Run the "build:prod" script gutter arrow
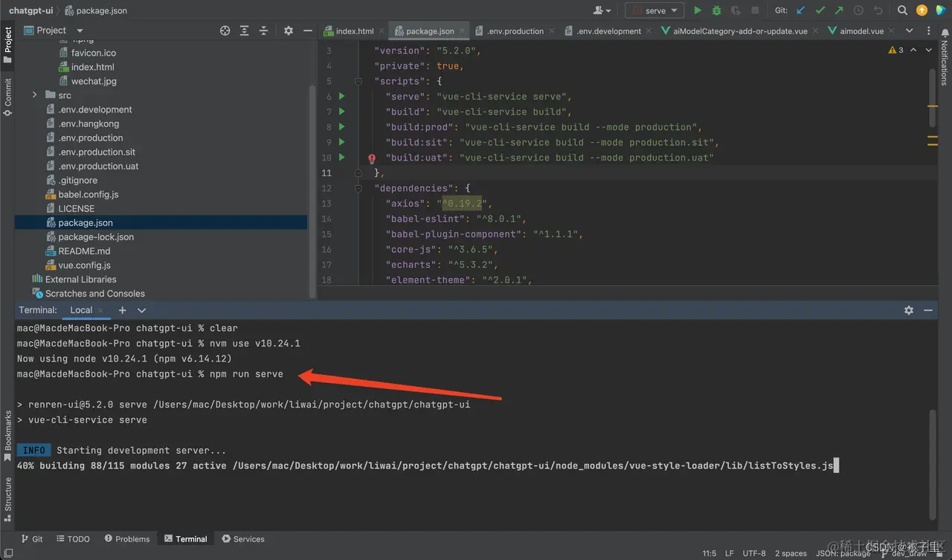This screenshot has width=952, height=560. coord(342,126)
